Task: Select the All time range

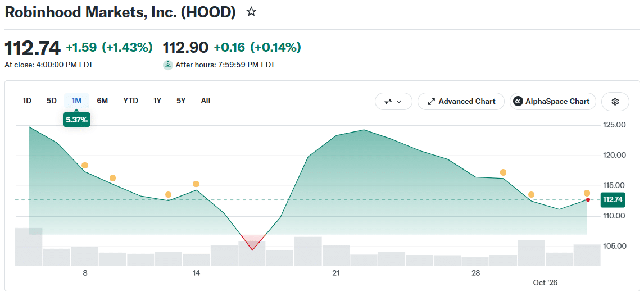Action: click(x=206, y=101)
